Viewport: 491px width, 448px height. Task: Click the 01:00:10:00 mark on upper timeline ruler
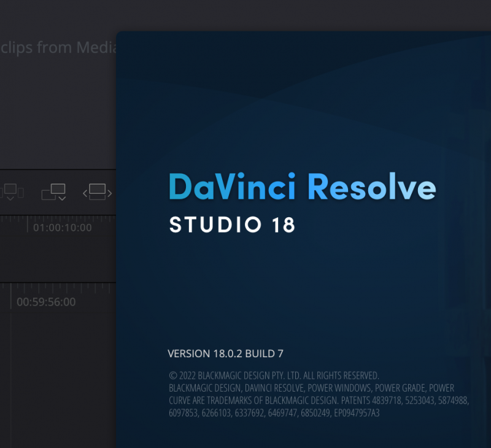[x=63, y=228]
